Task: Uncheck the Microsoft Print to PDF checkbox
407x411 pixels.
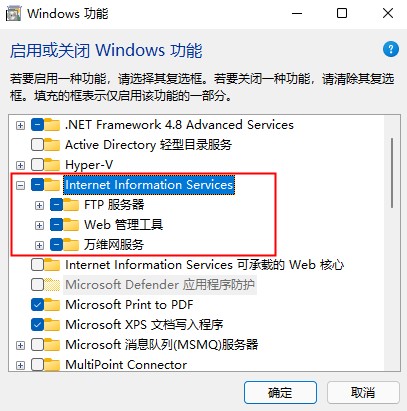Action: [37, 304]
